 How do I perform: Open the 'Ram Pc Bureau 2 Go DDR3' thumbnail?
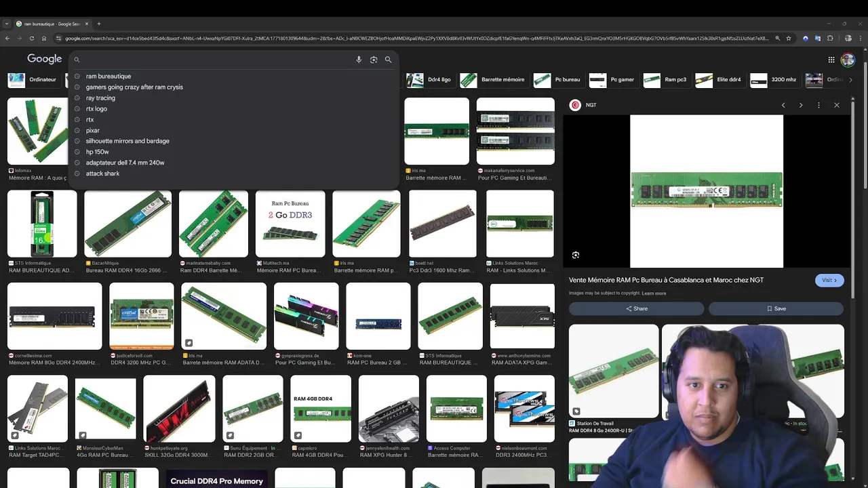tap(290, 224)
